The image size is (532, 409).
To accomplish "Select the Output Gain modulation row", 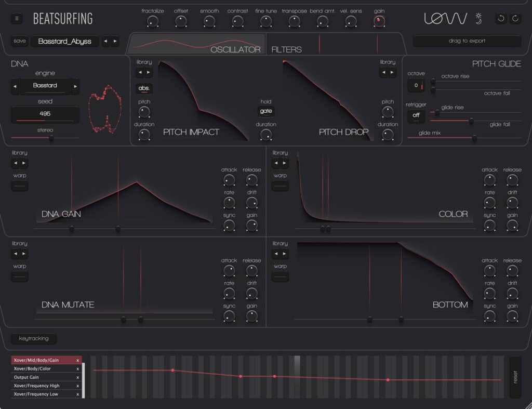I will click(46, 377).
